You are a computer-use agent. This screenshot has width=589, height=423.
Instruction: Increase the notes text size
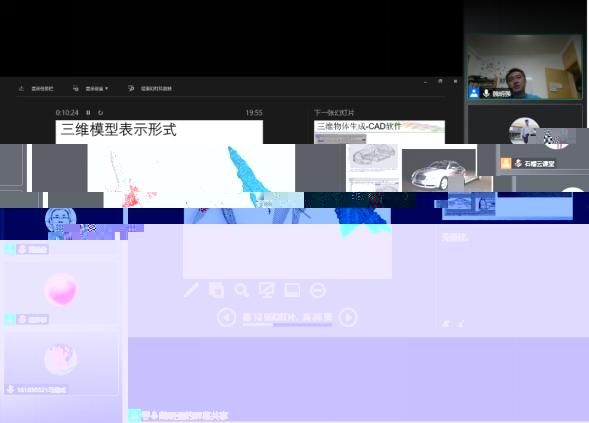(446, 323)
